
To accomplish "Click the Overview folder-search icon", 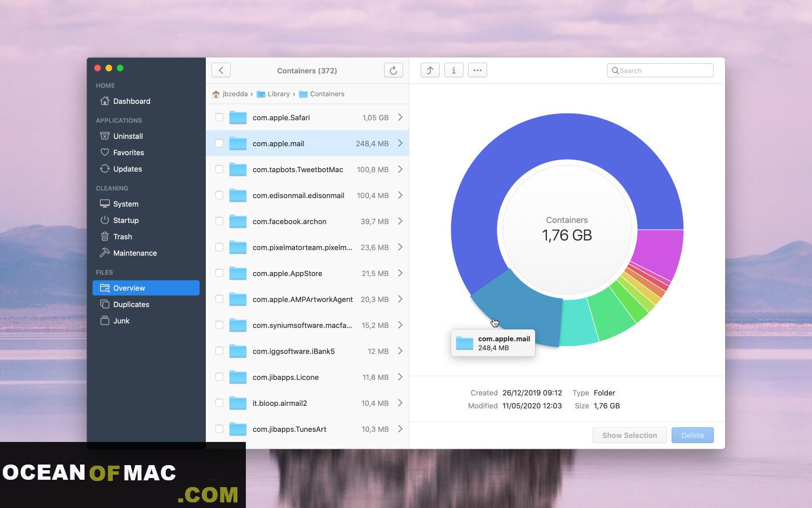I will click(104, 288).
